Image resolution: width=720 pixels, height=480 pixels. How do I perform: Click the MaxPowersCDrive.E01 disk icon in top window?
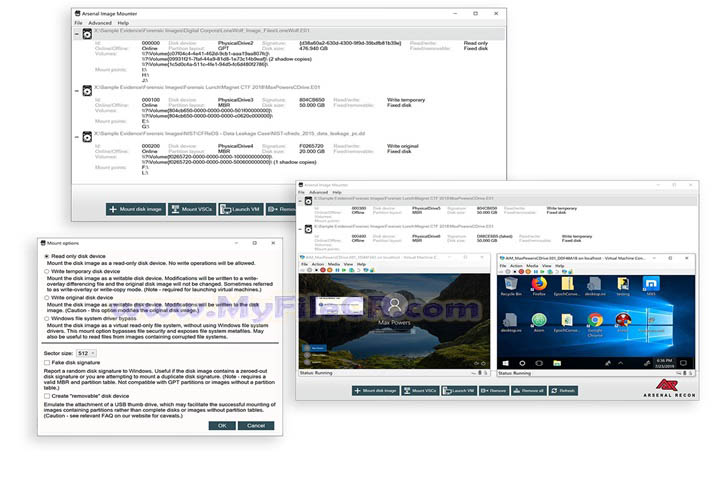pos(87,90)
